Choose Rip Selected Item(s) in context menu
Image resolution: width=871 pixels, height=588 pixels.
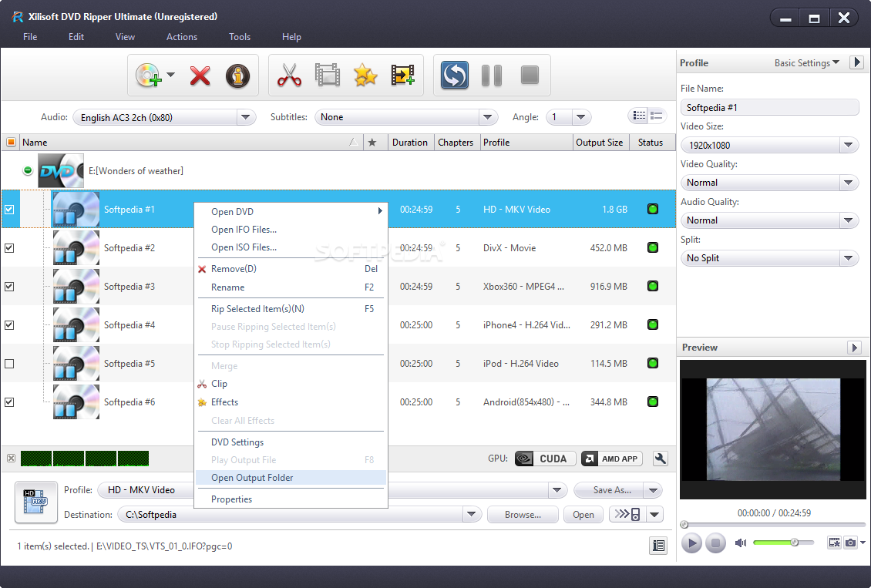point(291,309)
